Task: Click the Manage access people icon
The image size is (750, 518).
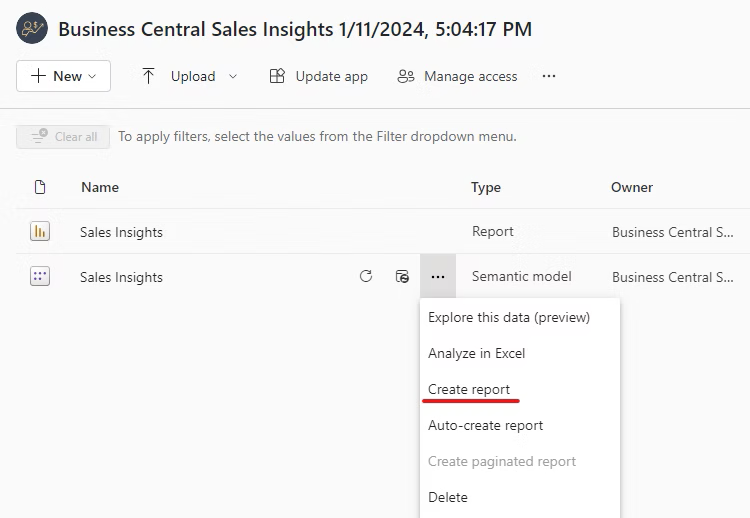Action: pos(406,76)
